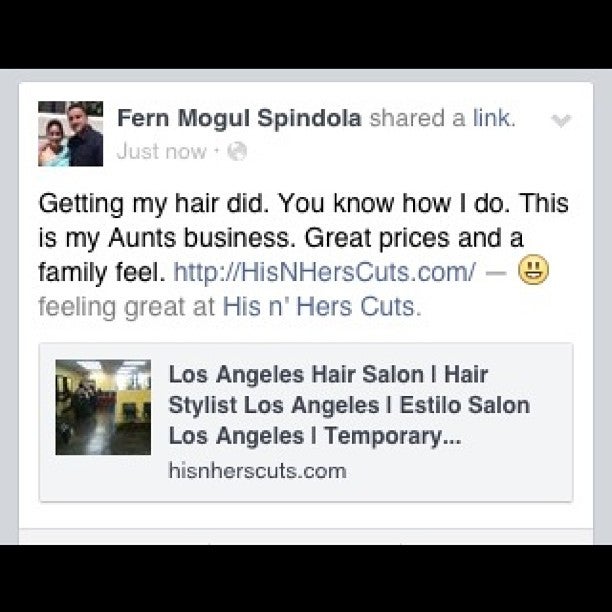The height and width of the screenshot is (612, 612).
Task: Click the "family feel." text in post
Action: pos(102,272)
